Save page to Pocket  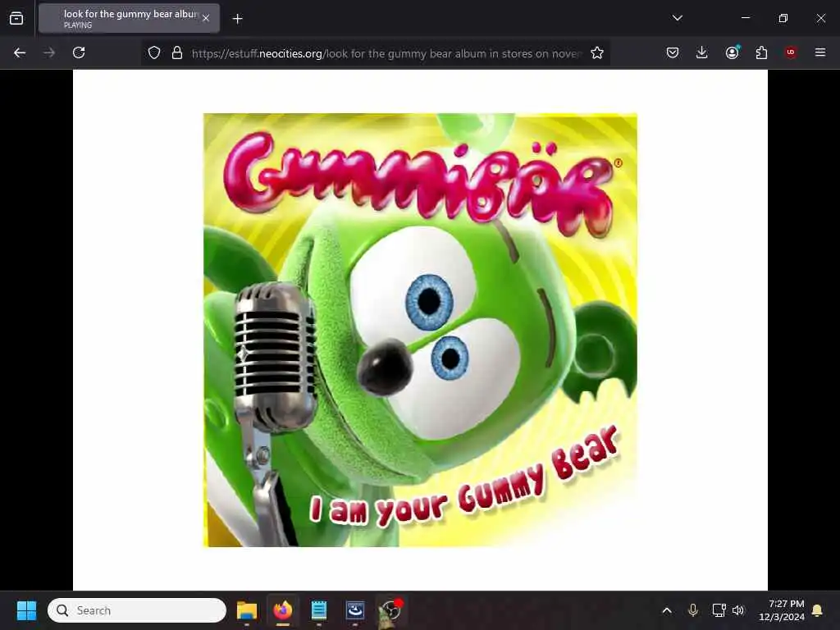(673, 52)
